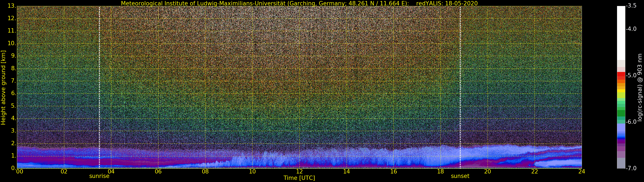Click the y-axis tick label '0.'
The height and width of the screenshot is (182, 644).
click(13, 168)
